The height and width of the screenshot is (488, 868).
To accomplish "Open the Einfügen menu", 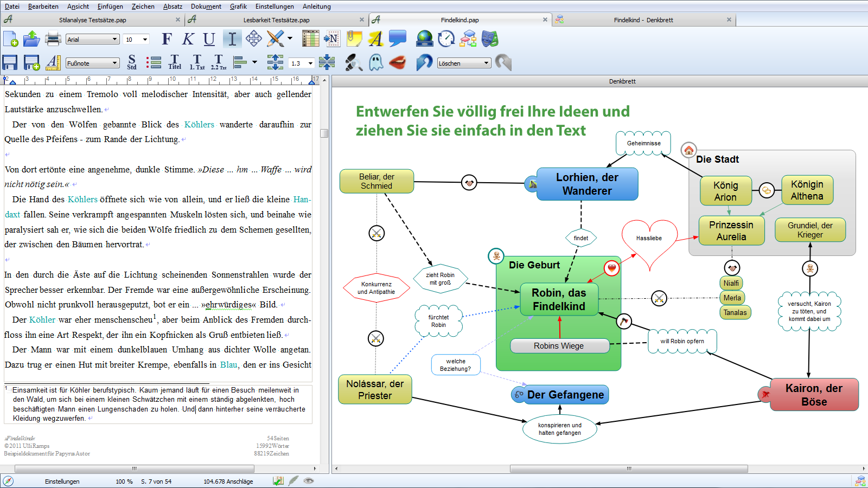I will (x=110, y=7).
